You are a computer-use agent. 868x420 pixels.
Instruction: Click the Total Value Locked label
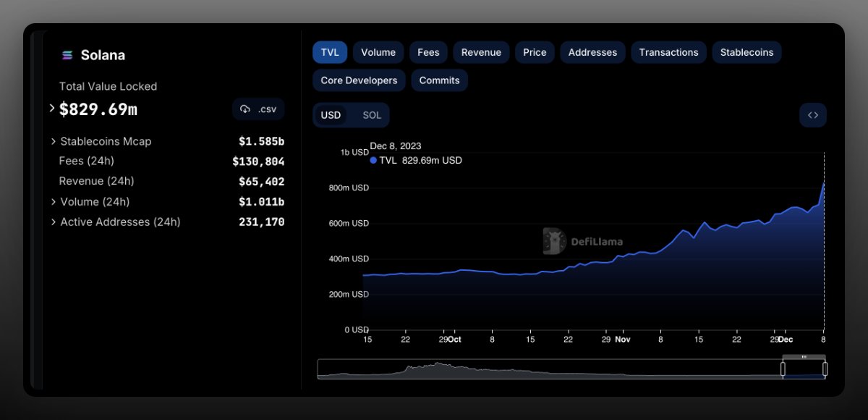[108, 86]
